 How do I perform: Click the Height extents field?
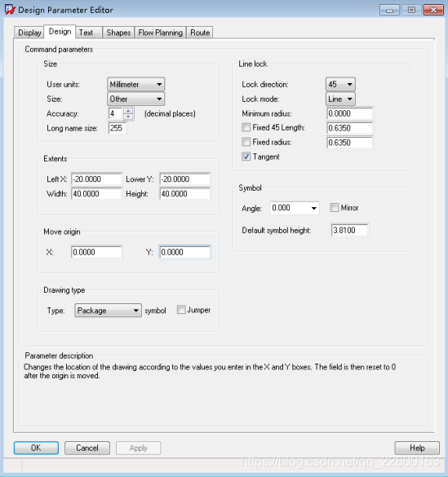click(184, 194)
